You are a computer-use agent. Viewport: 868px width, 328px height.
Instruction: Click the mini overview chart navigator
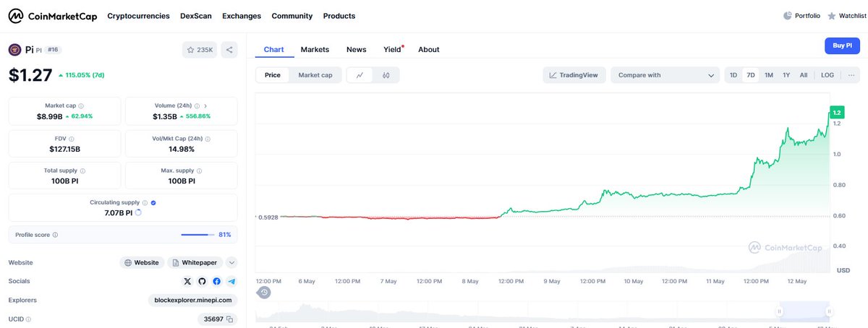(x=544, y=311)
